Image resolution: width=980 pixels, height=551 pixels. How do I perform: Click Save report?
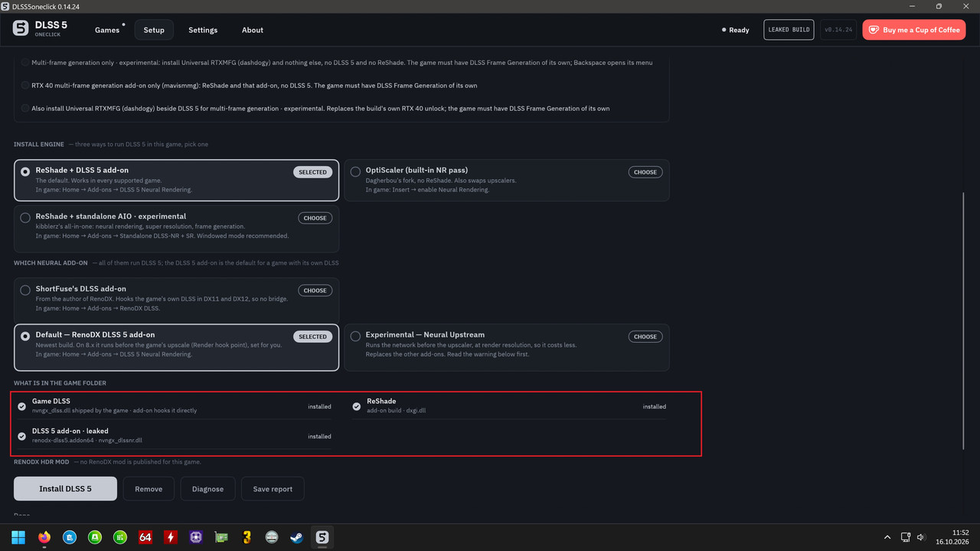[273, 489]
